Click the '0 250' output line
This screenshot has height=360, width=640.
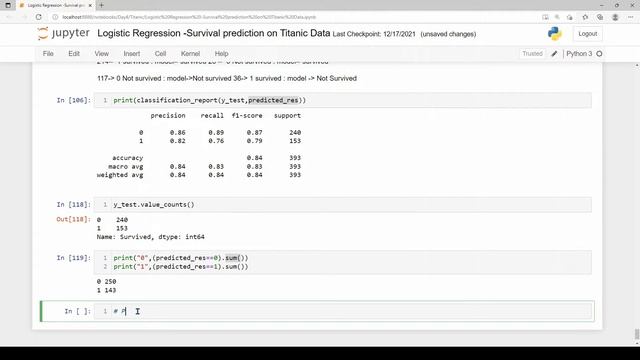pyautogui.click(x=107, y=282)
